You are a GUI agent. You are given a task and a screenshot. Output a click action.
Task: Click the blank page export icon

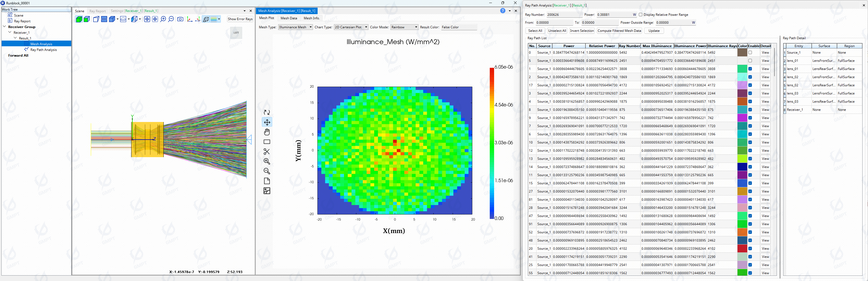267,181
